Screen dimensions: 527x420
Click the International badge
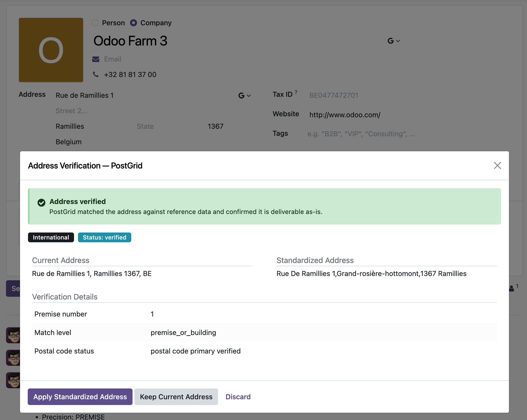51,237
